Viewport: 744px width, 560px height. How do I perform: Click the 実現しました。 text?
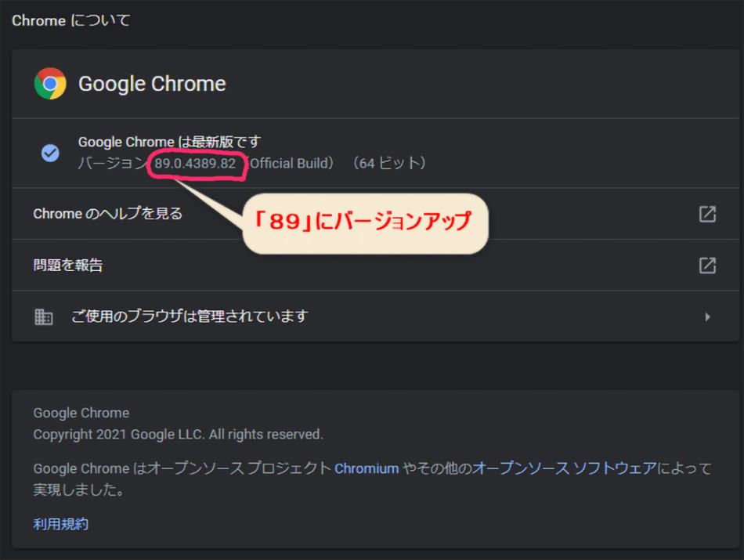79,490
